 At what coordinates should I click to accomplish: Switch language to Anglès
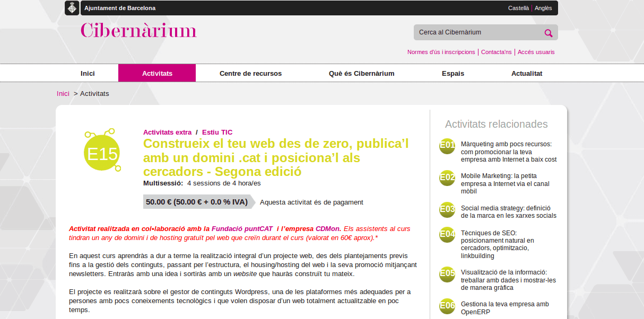coord(543,8)
